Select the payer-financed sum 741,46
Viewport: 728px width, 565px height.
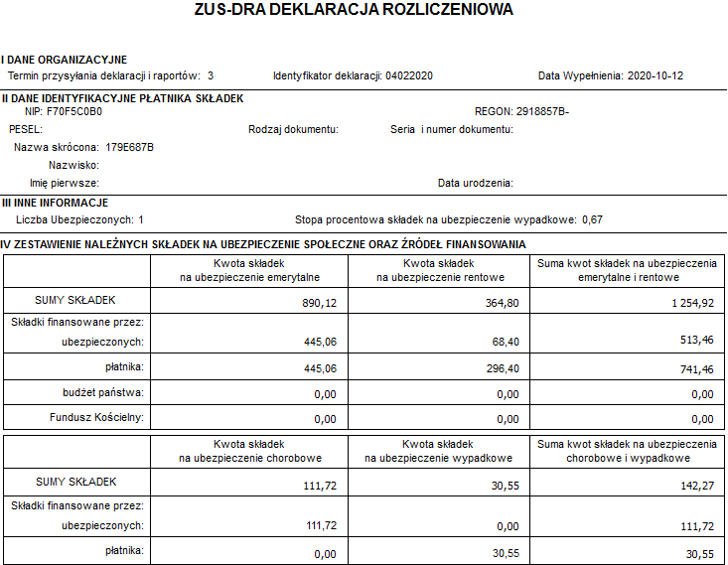click(x=697, y=369)
